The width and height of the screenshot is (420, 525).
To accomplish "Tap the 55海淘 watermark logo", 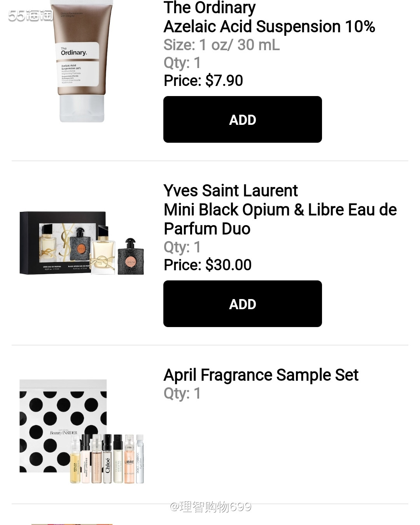I will click(30, 16).
